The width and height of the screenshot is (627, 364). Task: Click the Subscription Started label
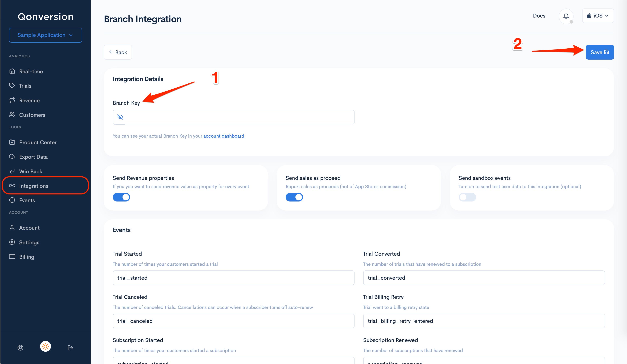click(138, 340)
